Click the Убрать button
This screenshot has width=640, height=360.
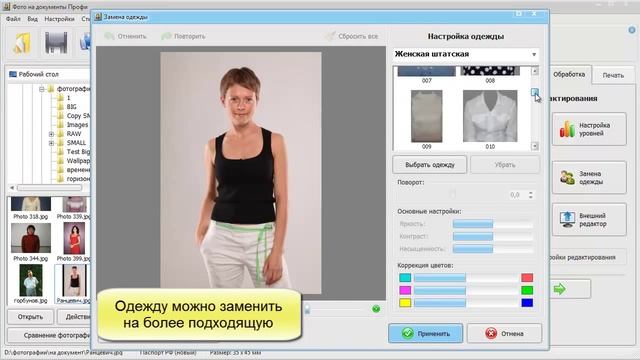[x=505, y=165]
